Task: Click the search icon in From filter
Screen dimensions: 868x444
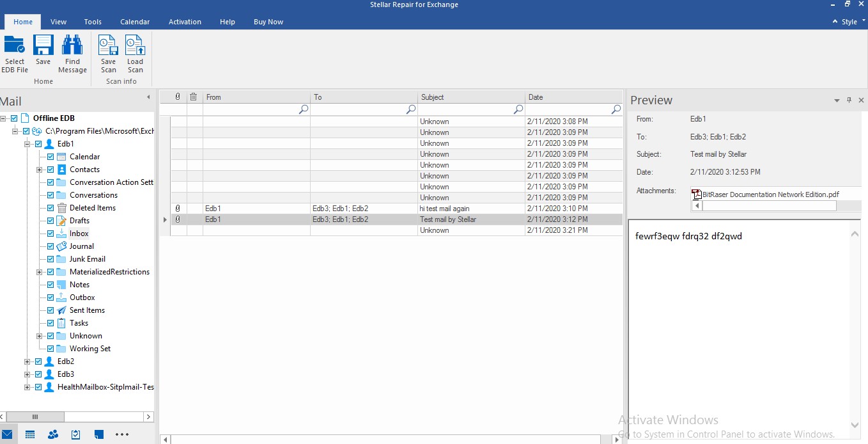Action: click(304, 109)
